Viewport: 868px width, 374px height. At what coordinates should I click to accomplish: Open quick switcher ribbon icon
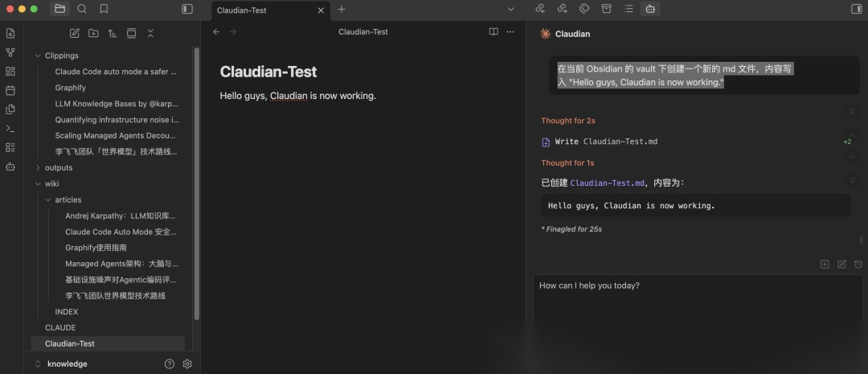pos(10,33)
